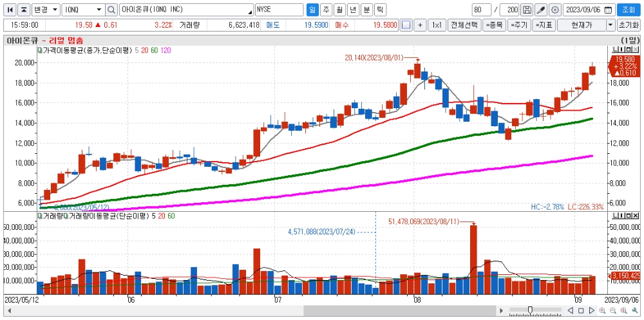
Task: Click the 매수 buy label
Action: pyautogui.click(x=342, y=25)
